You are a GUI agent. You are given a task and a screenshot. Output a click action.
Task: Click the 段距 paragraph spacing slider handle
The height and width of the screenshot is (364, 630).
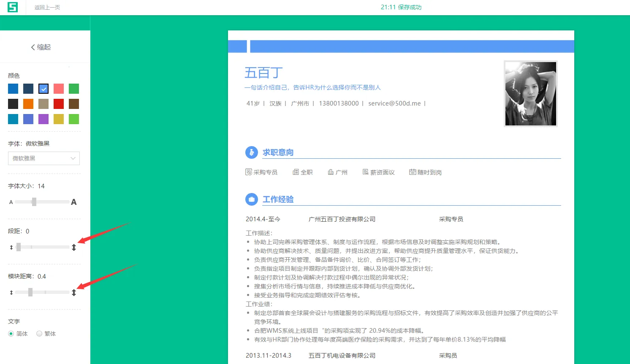[19, 247]
